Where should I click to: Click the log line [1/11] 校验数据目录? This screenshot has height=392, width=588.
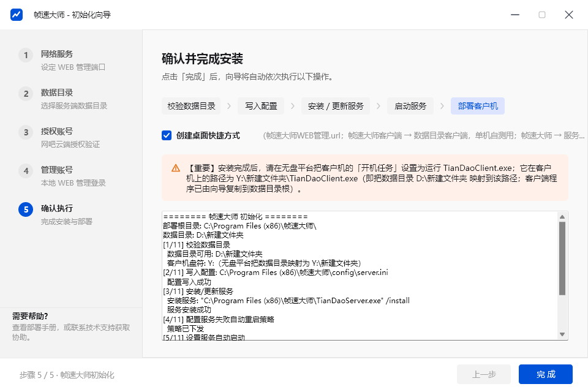(197, 244)
